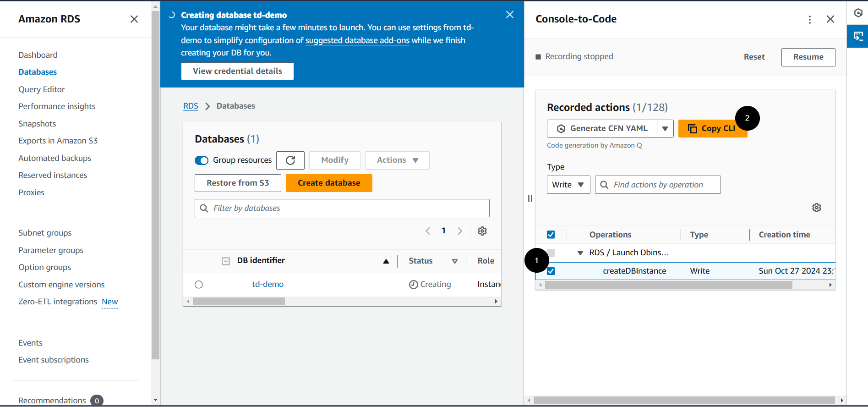This screenshot has width=868, height=407.
Task: Check the RDS / Launch Dbins group checkbox
Action: click(x=551, y=253)
